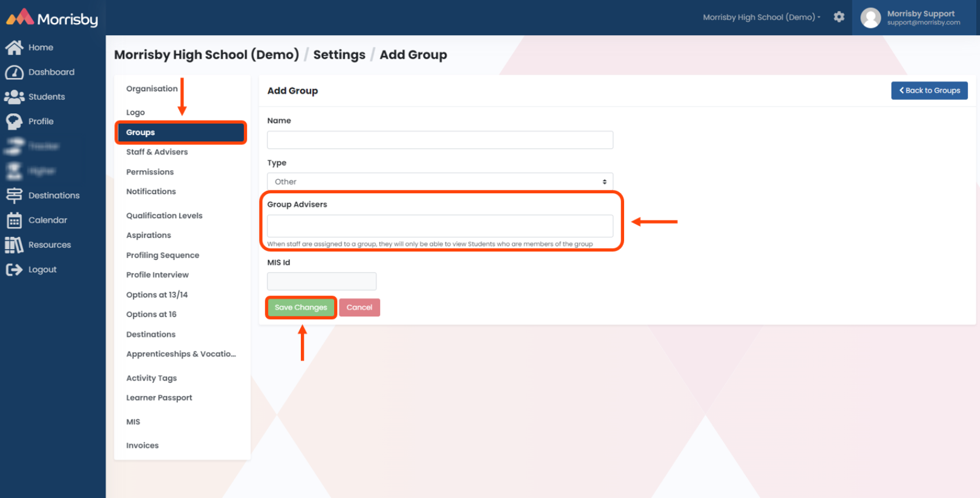The width and height of the screenshot is (980, 498).
Task: Click the Cancel button
Action: (x=360, y=307)
